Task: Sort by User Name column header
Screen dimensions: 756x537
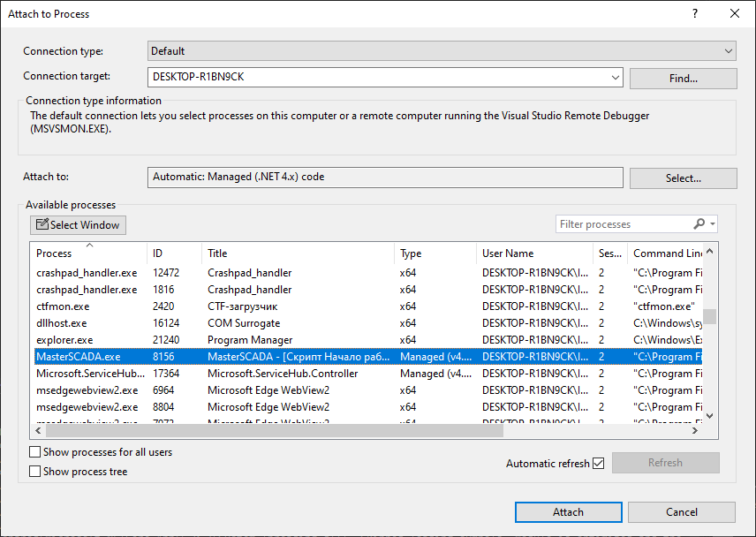Action: [x=534, y=253]
